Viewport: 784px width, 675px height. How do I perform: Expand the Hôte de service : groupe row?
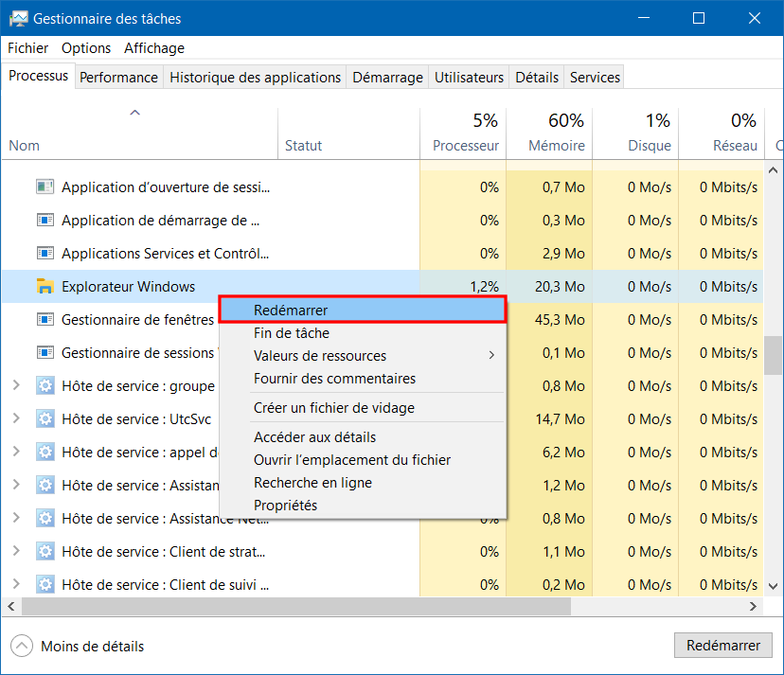[16, 385]
